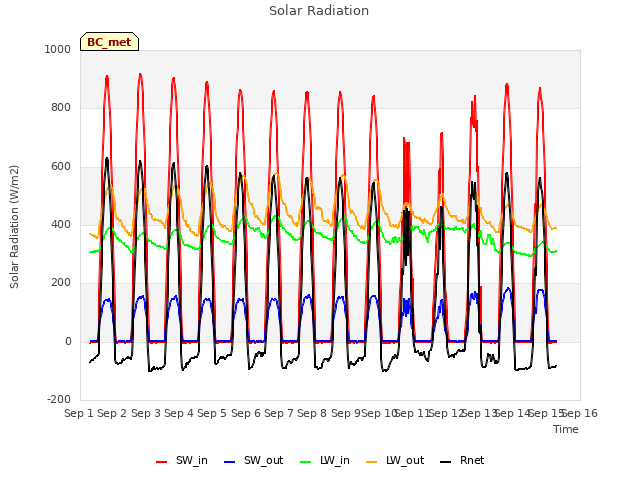
Task: Click the black Rnet legend swatch
Action: point(446,462)
